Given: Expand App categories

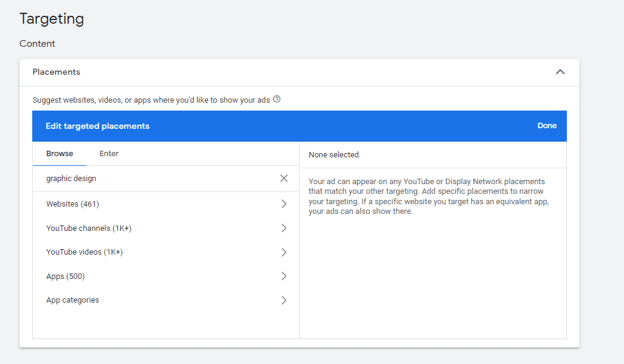Looking at the screenshot, I should (283, 299).
